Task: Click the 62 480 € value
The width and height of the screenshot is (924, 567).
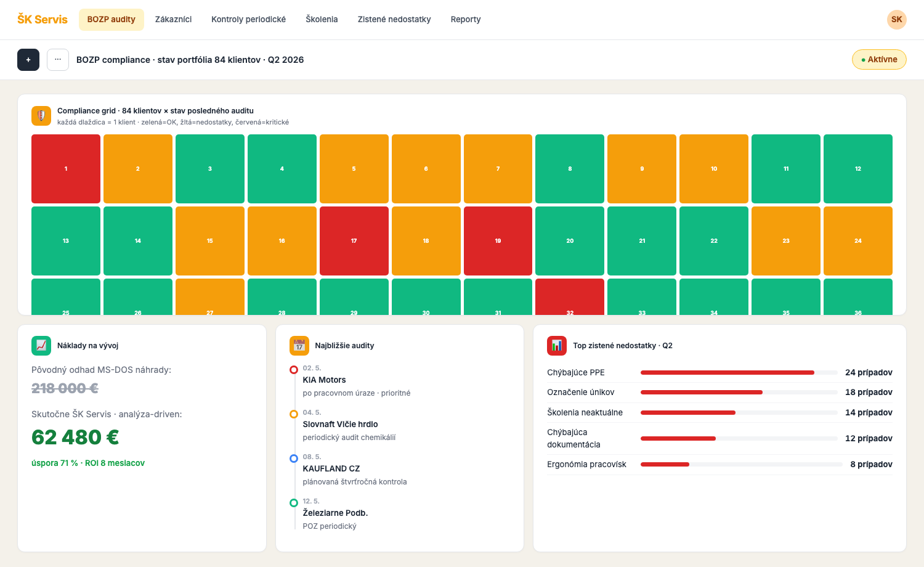Action: (x=75, y=438)
